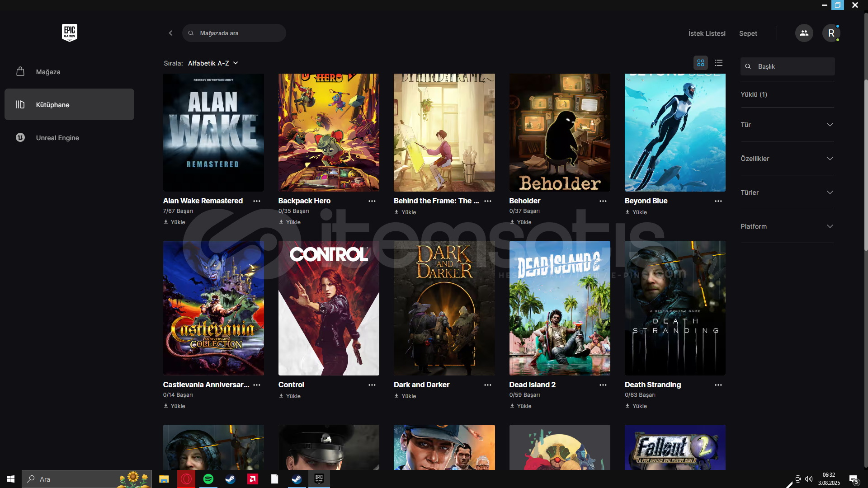Open options menu for Backpack Hero
Screen dimensions: 868x488
coord(372,201)
